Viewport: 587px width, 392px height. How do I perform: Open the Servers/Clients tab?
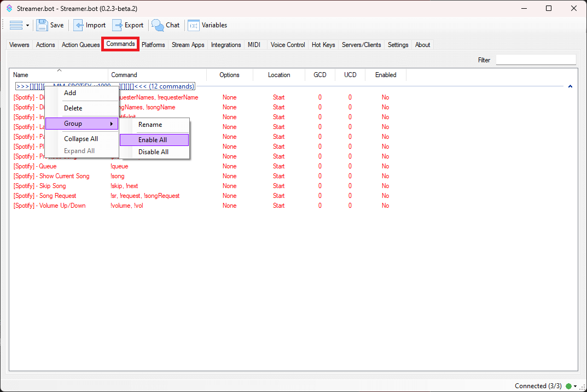[x=361, y=44]
